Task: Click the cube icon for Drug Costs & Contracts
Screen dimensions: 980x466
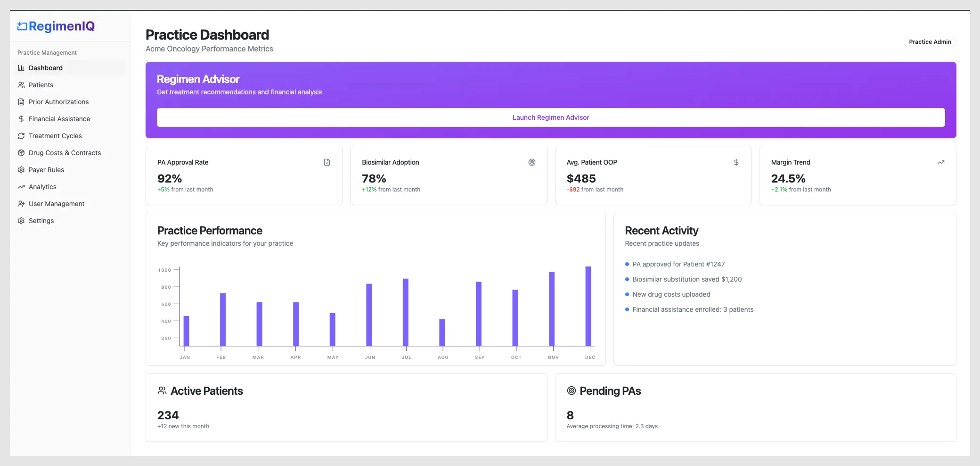Action: (21, 153)
